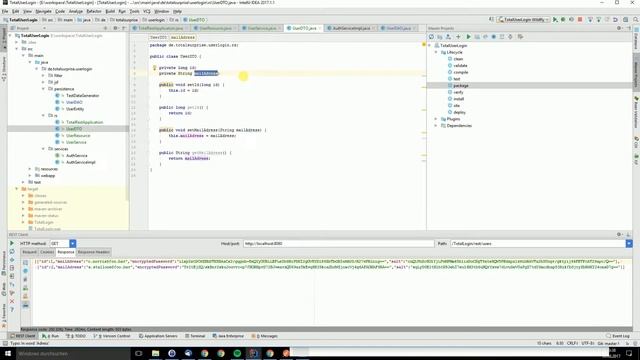Collapse the persistence package in the project tree
640x360 pixels.
43,89
